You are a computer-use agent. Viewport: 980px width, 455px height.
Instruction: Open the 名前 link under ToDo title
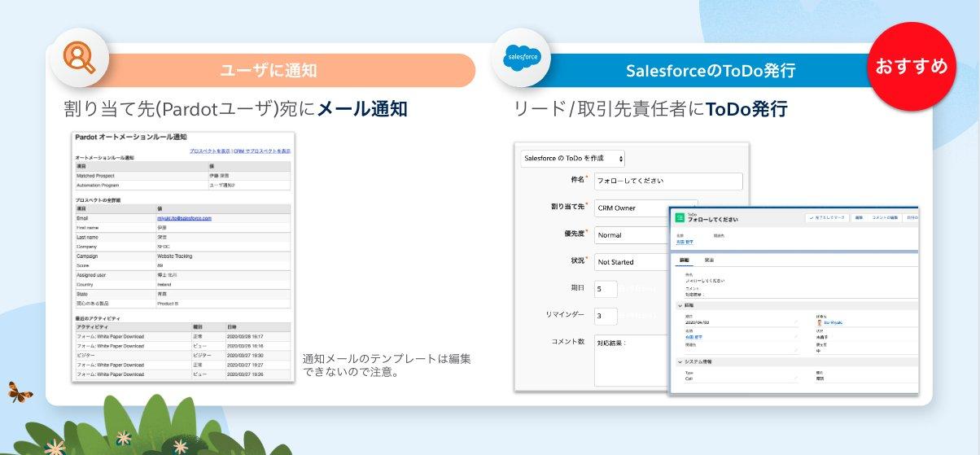(x=685, y=242)
